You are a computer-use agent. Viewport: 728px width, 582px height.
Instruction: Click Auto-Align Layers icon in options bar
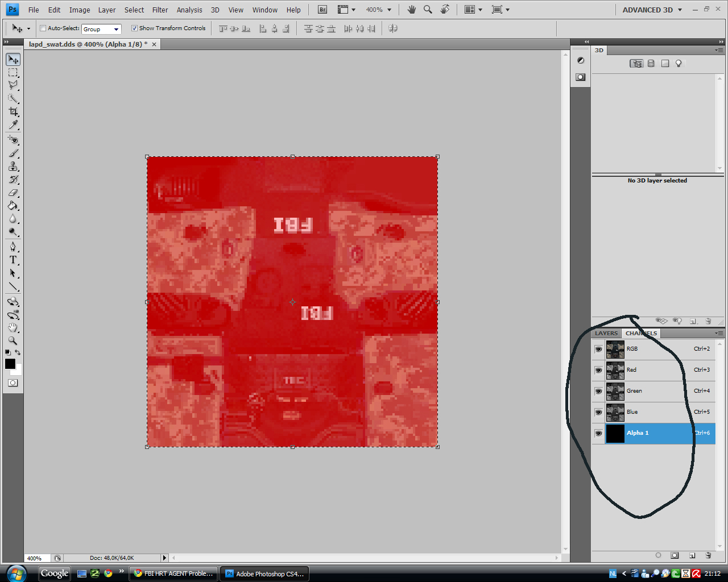[x=393, y=28]
